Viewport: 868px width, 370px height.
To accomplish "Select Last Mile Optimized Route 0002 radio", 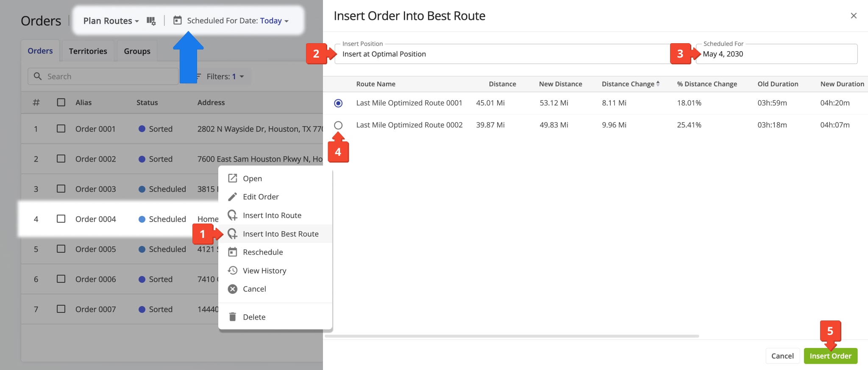I will (x=338, y=125).
